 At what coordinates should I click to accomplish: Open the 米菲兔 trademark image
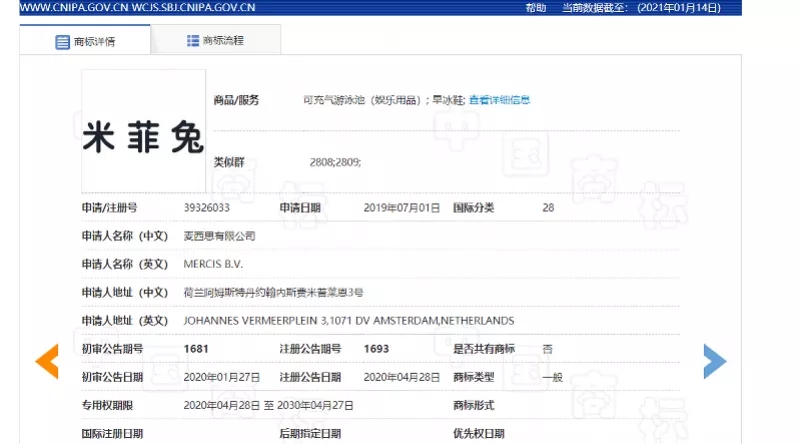143,131
